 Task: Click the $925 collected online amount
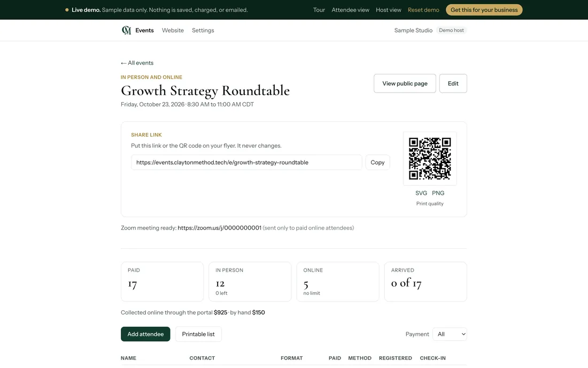(x=220, y=312)
